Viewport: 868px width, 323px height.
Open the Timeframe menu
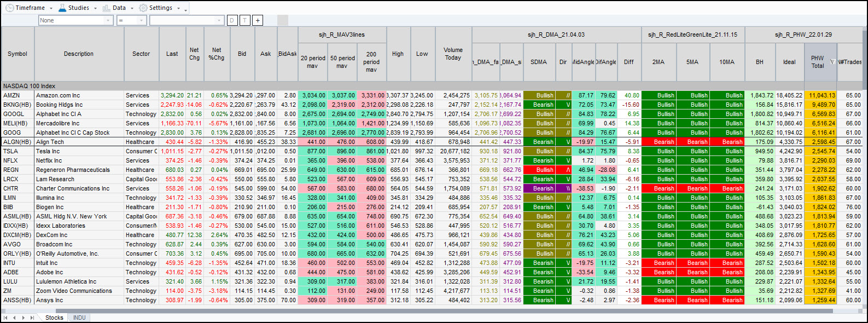point(29,8)
